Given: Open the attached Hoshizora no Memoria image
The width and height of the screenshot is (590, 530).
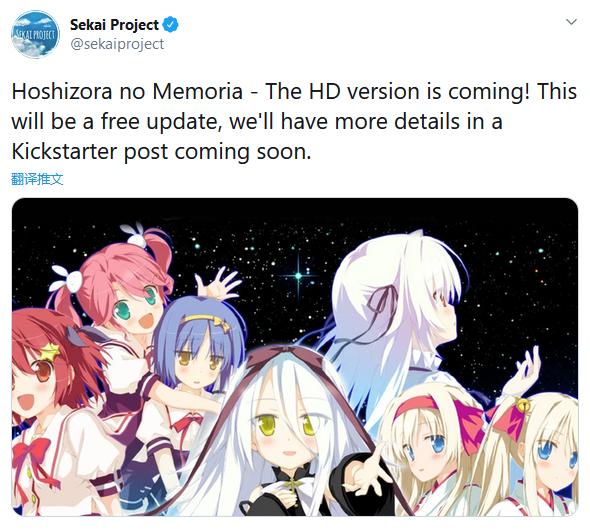Looking at the screenshot, I should 295,357.
